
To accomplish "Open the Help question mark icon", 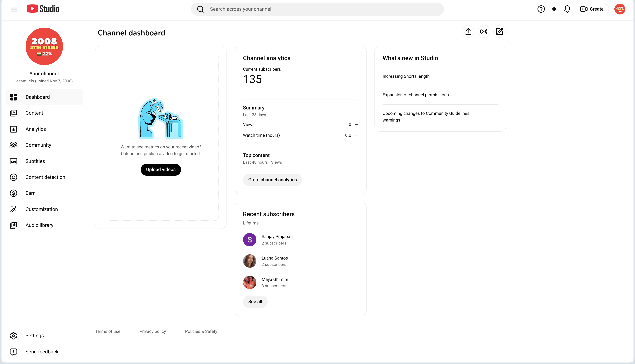I will pyautogui.click(x=541, y=9).
